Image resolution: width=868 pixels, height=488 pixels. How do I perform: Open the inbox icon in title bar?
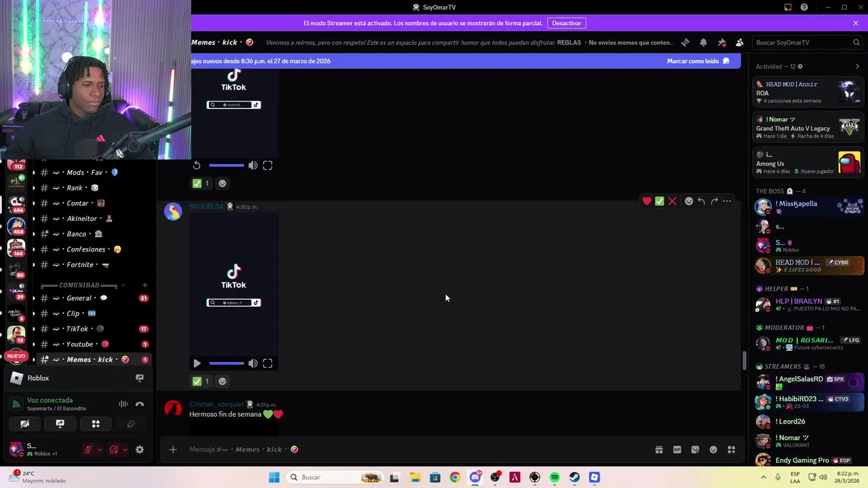pos(788,7)
